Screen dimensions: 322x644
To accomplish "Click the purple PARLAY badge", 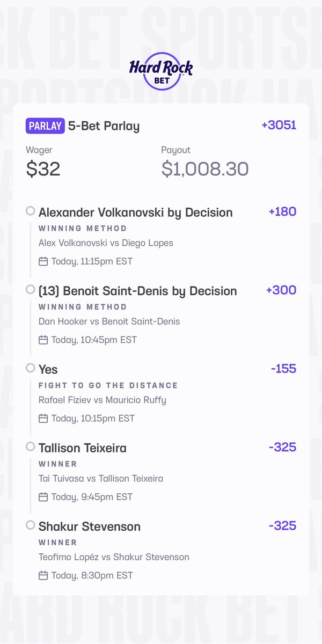I will 45,126.
